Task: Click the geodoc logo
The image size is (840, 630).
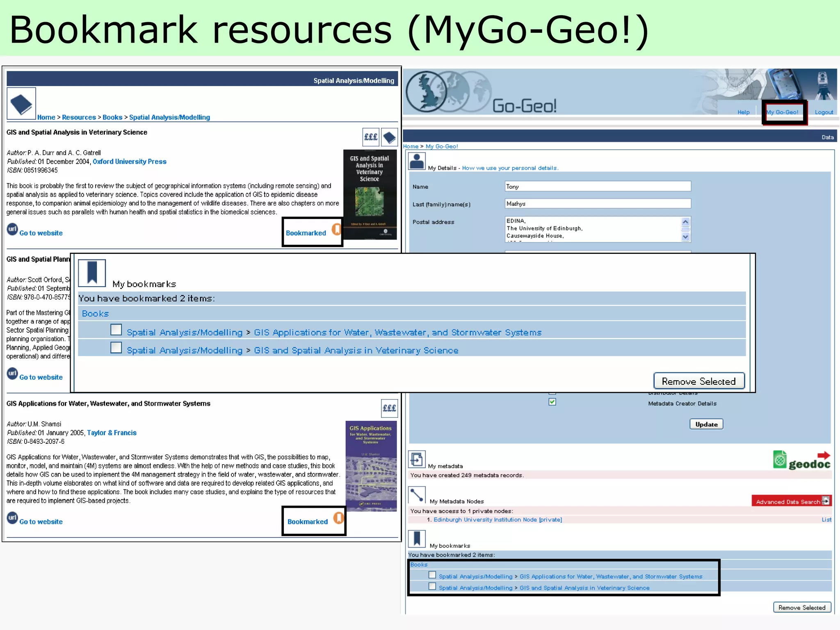Action: pyautogui.click(x=802, y=460)
